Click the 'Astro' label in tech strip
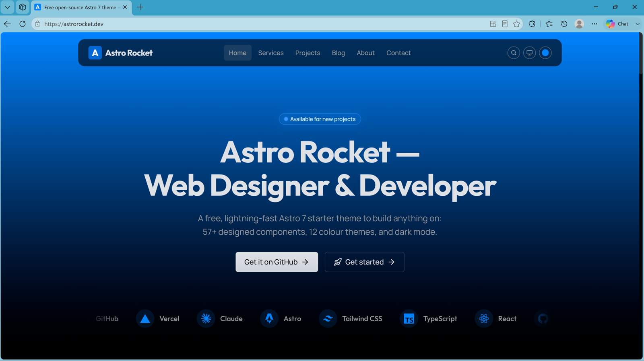 tap(292, 319)
